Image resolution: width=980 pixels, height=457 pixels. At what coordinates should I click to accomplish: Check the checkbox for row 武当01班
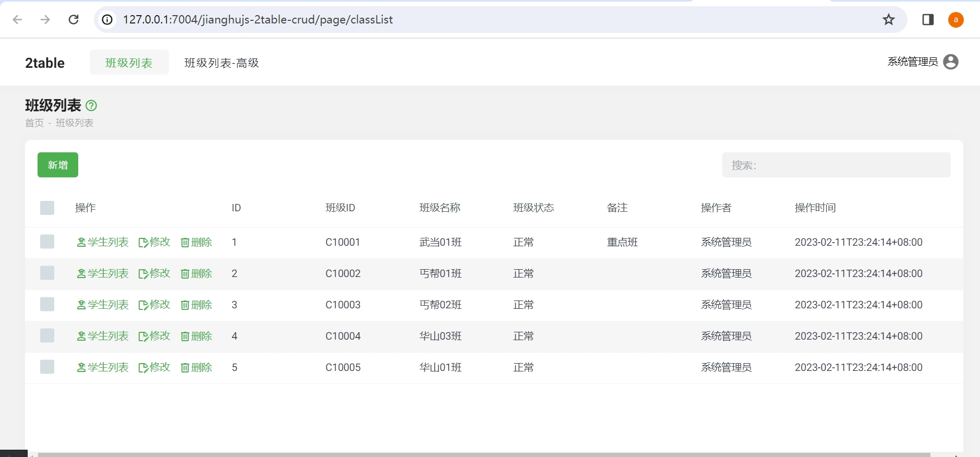(47, 242)
